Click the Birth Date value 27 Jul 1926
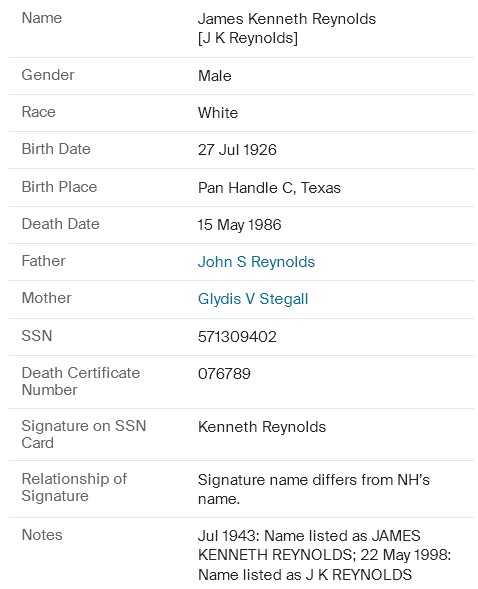Screen dimensions: 478x589 point(237,150)
